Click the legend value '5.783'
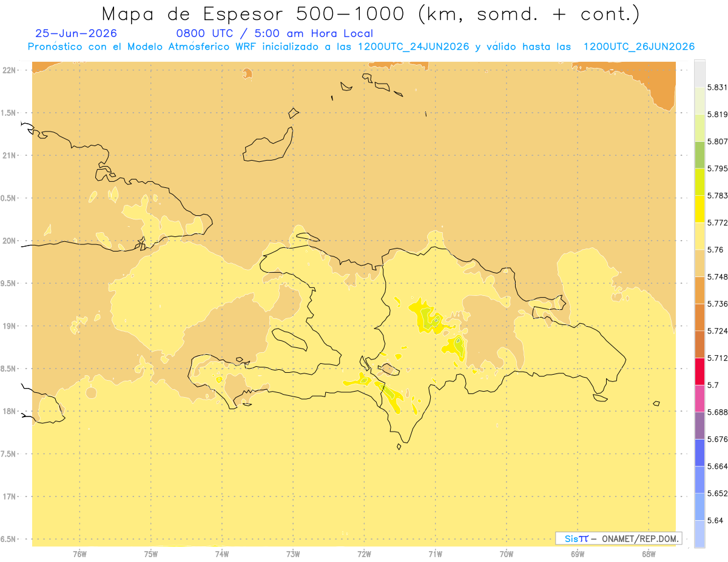This screenshot has width=728, height=562. [x=717, y=195]
